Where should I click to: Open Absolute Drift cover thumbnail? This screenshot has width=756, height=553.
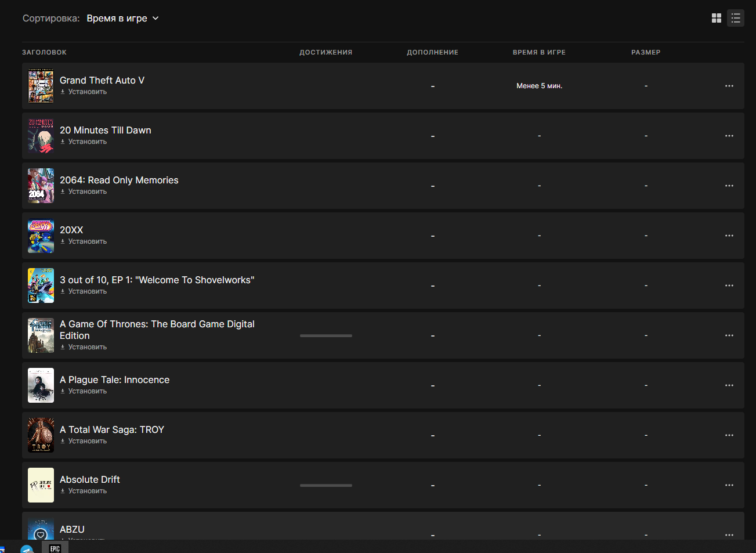tap(41, 485)
